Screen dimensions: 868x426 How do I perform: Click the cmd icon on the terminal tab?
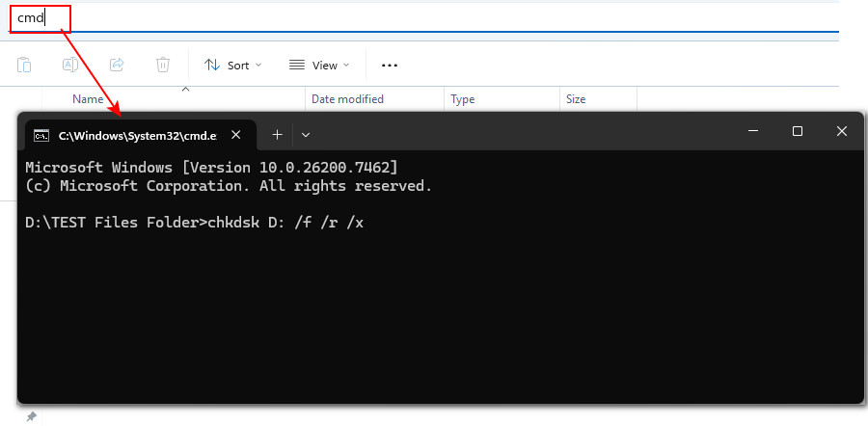click(x=41, y=136)
